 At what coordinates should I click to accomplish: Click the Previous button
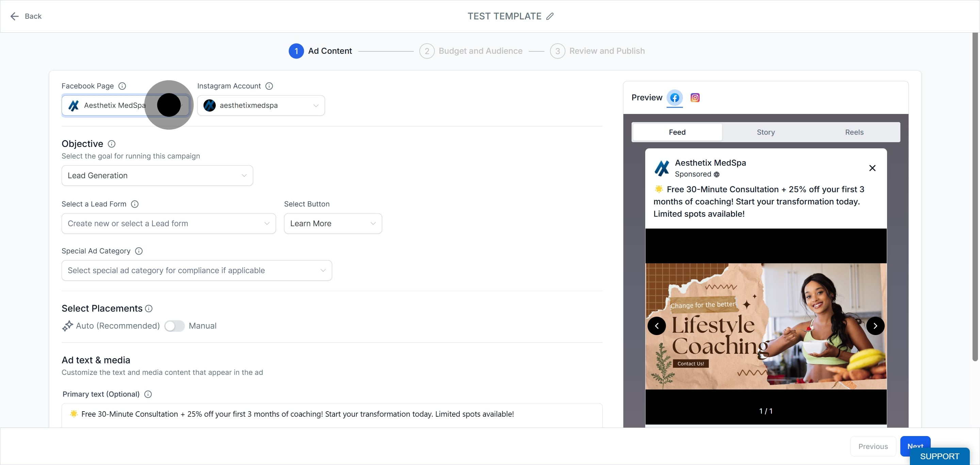coord(873,446)
